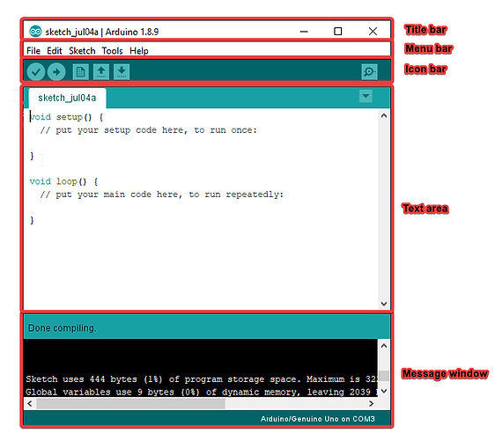Image resolution: width=495 pixels, height=448 pixels.
Task: Click the Arduino logo in title bar
Action: pos(35,32)
